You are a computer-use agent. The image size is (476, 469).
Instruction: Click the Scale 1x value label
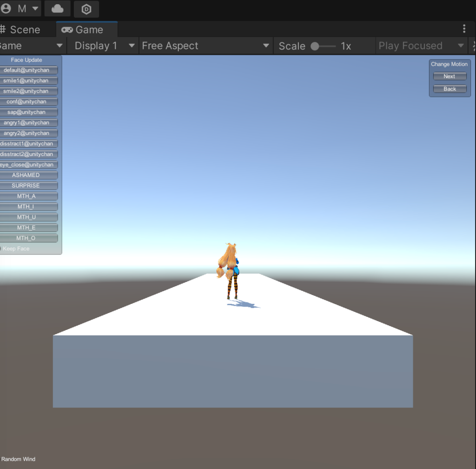pos(346,46)
